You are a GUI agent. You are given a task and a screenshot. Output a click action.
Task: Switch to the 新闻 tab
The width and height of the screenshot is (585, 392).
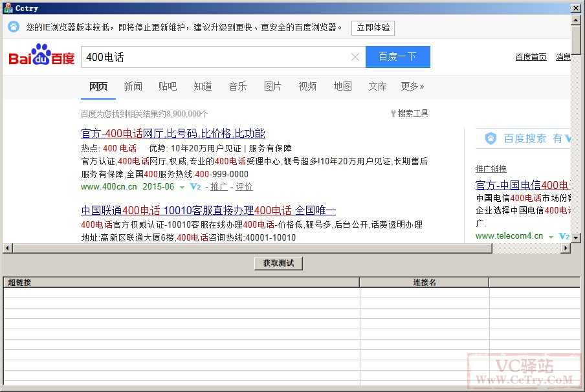pyautogui.click(x=133, y=87)
